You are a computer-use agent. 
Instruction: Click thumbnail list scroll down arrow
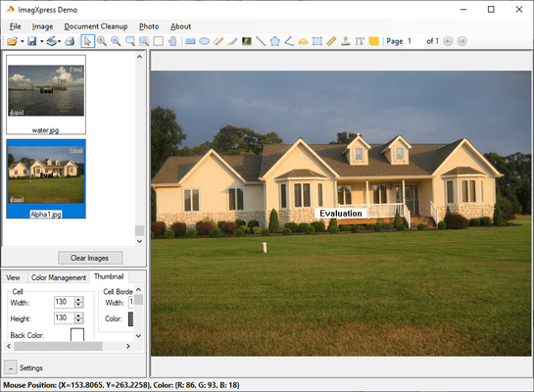139,241
